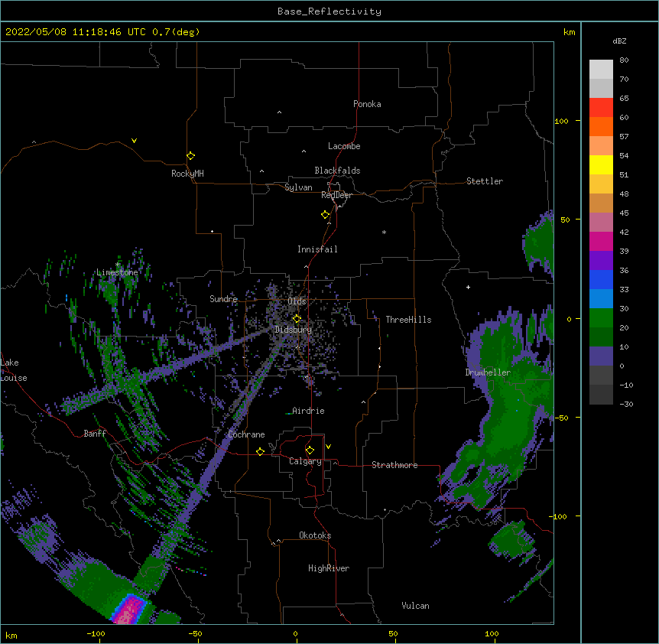Click the km unit label at top right
Image resolution: width=659 pixels, height=644 pixels.
point(570,32)
